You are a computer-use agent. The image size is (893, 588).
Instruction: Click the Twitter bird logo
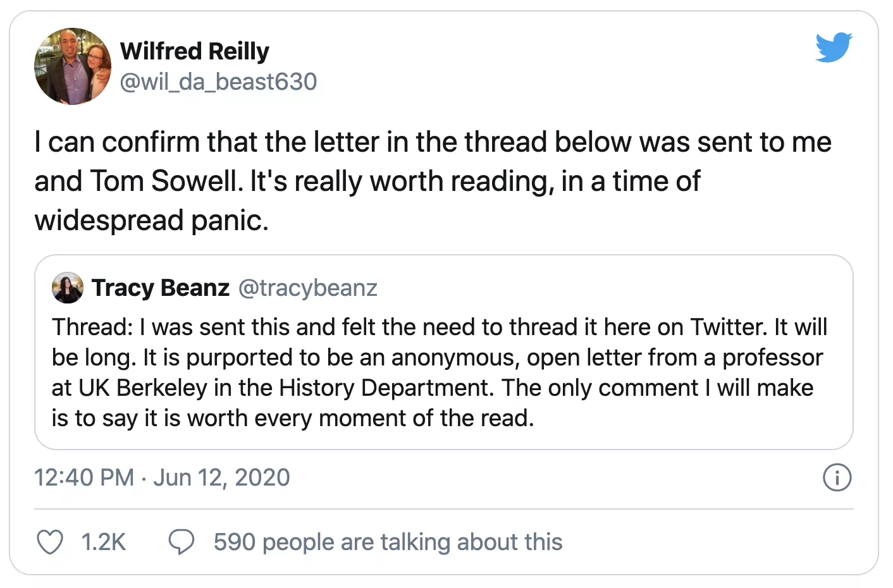pyautogui.click(x=834, y=47)
